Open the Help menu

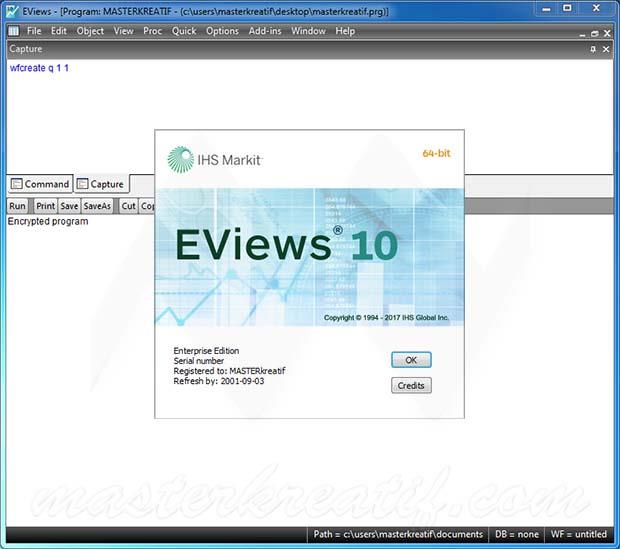[x=345, y=31]
